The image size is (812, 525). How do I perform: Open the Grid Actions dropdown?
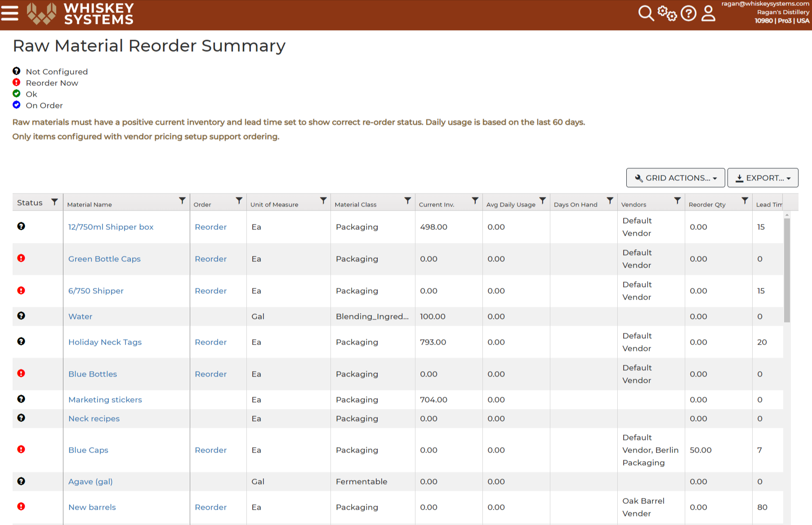click(675, 178)
